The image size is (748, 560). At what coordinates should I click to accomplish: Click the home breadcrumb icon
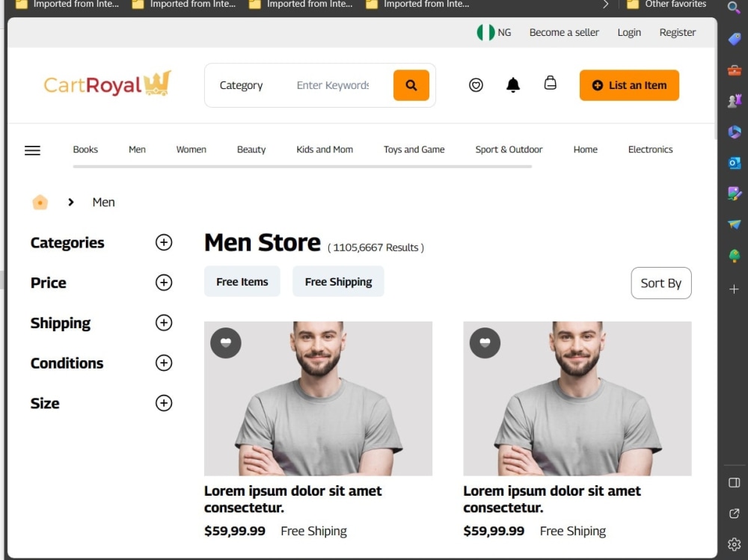40,203
